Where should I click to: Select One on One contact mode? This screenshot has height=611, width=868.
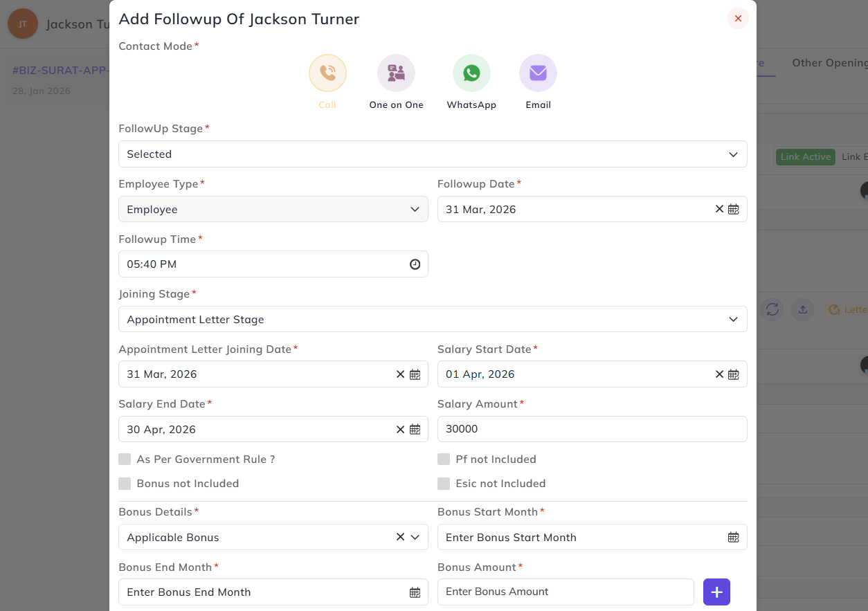coord(396,73)
